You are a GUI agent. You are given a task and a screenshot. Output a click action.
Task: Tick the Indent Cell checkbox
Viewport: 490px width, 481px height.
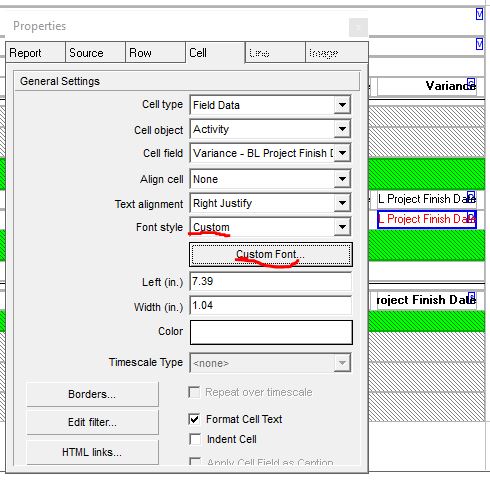195,439
